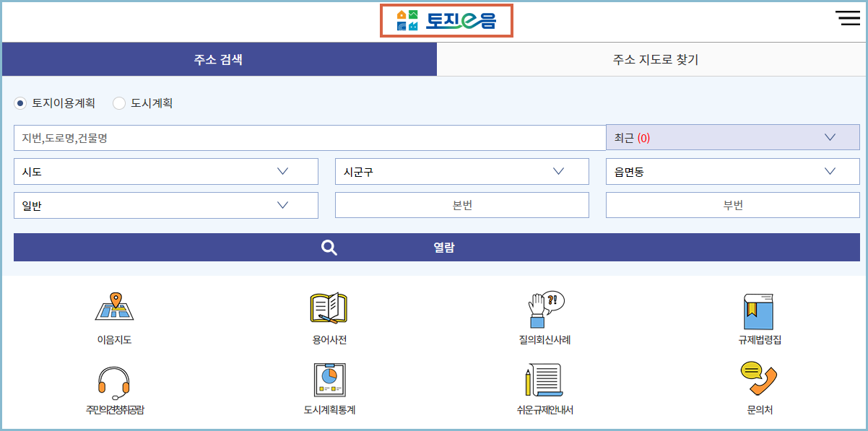Viewport: 868px width, 431px height.
Task: Open the 시군구 district dropdown
Action: click(x=461, y=171)
